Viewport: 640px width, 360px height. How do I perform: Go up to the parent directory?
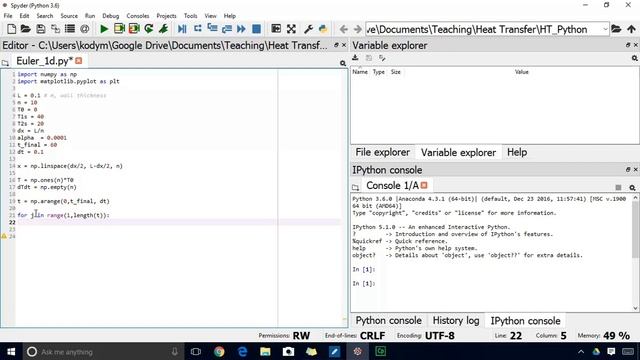631,29
